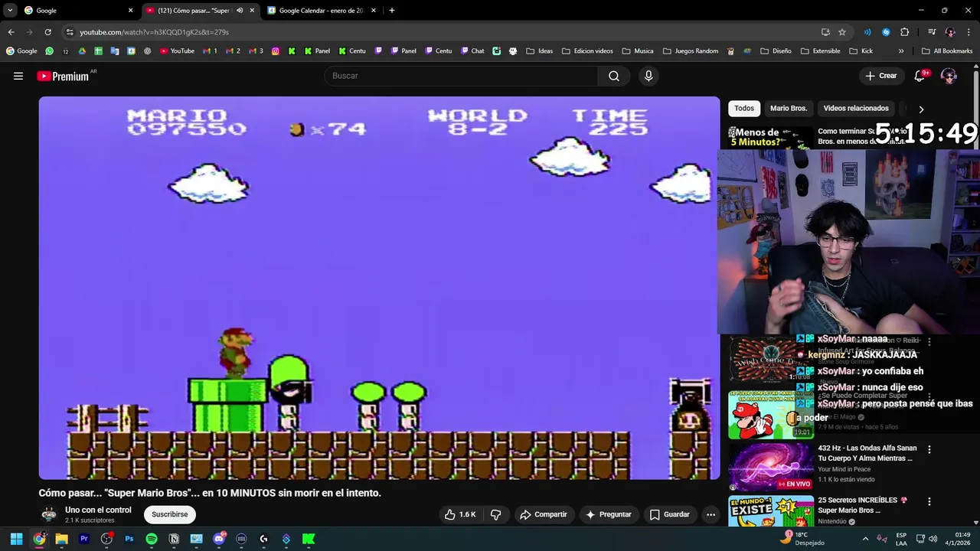Open the WhatsApp bookmark icon
The width and height of the screenshot is (980, 551).
[x=50, y=51]
